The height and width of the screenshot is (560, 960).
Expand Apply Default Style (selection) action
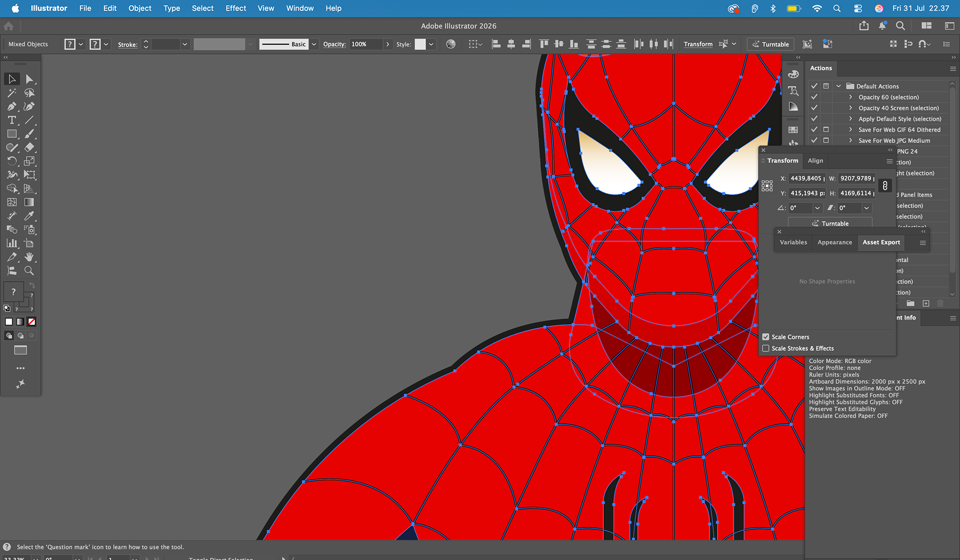click(850, 119)
